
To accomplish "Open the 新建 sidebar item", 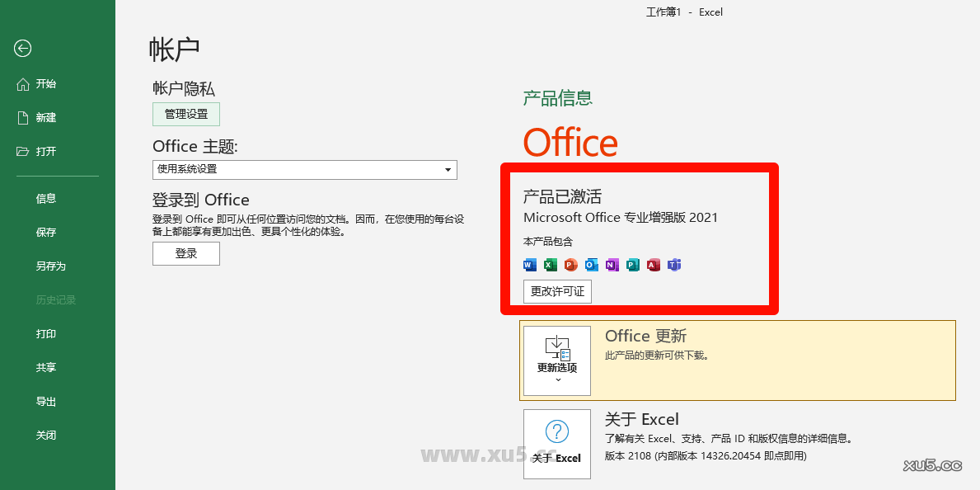I will tap(46, 117).
